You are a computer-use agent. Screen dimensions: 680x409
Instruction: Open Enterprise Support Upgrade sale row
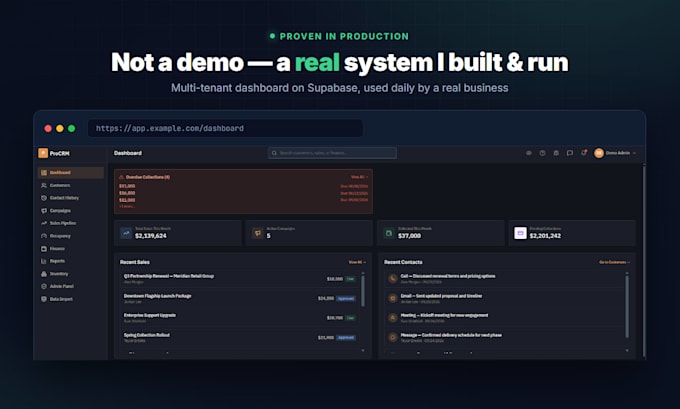(240, 318)
